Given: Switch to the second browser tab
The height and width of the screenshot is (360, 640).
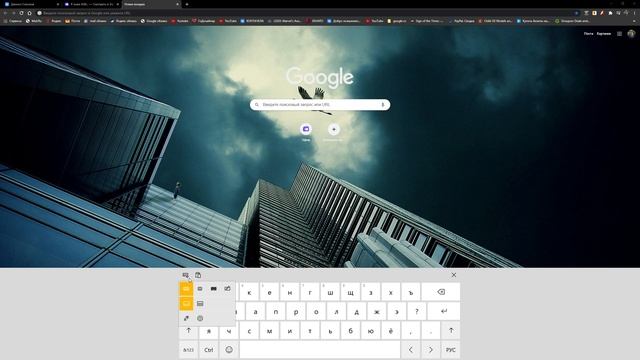Looking at the screenshot, I should (x=91, y=4).
